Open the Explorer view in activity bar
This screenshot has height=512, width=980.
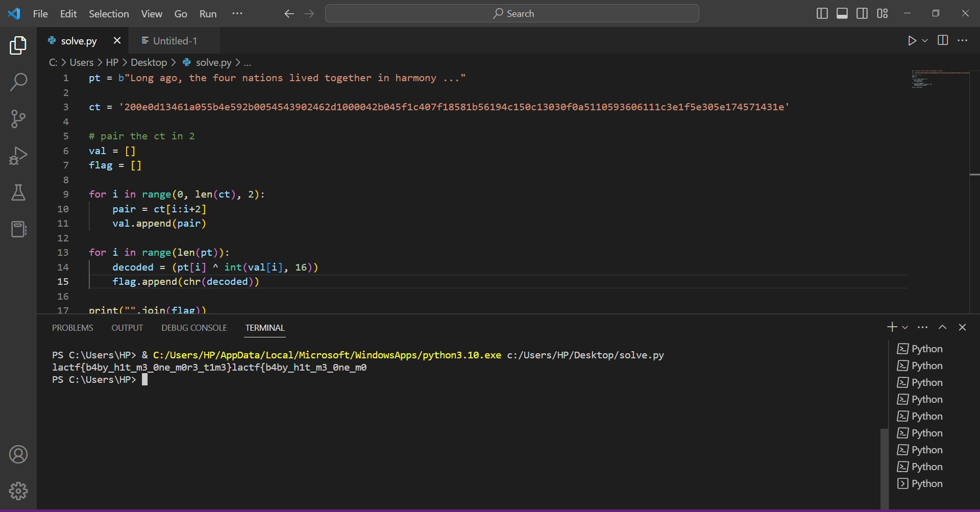click(x=18, y=45)
